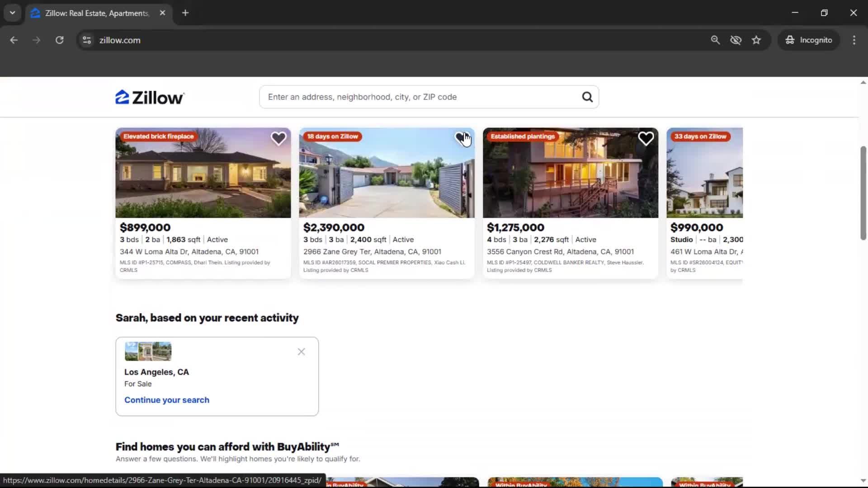Open the tab search dropdown arrow
Screen dimensions: 868x488
coord(12,13)
